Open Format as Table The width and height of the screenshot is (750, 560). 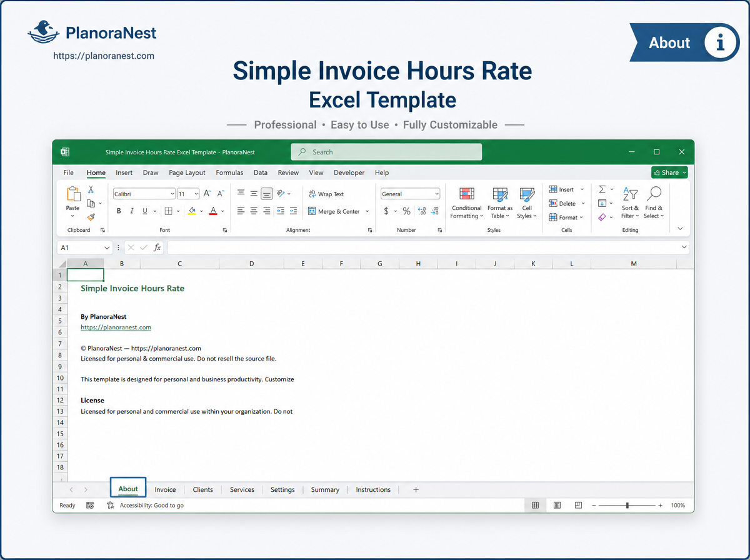pyautogui.click(x=500, y=202)
